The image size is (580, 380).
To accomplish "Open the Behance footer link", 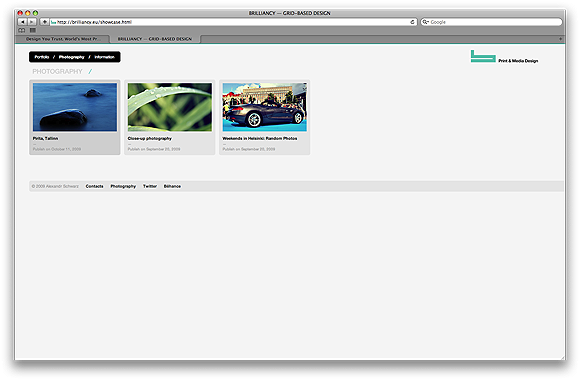I will pos(172,186).
